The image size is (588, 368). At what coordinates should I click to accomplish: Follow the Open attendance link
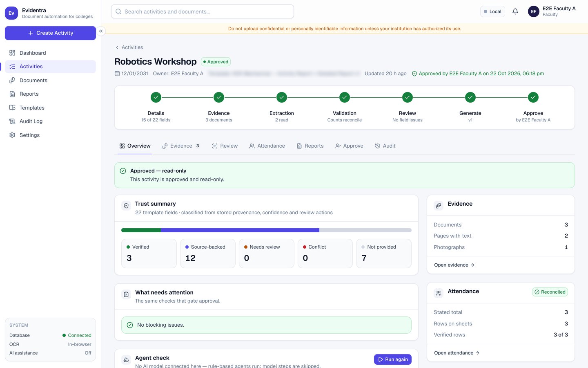pyautogui.click(x=457, y=353)
